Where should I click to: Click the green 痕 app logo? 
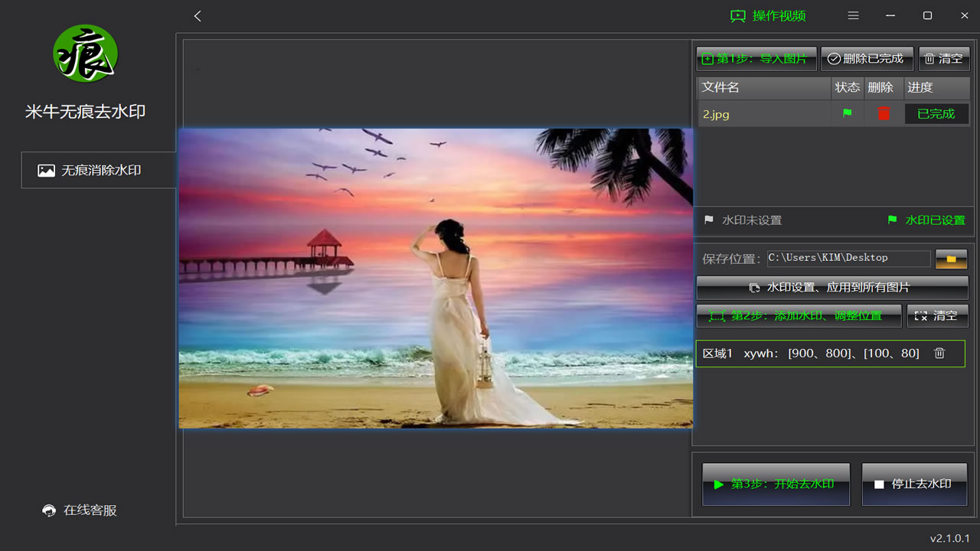85,54
